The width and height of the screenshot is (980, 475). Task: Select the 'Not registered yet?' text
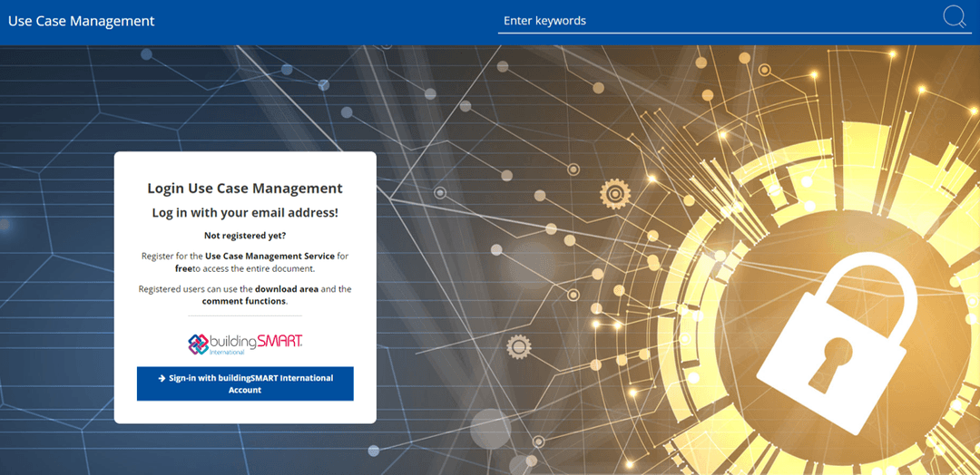[x=245, y=236]
